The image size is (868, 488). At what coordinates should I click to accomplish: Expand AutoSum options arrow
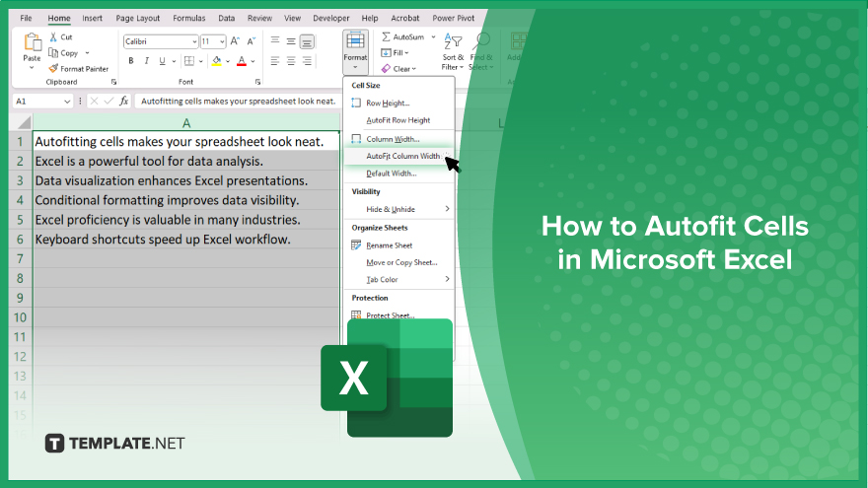tap(433, 37)
